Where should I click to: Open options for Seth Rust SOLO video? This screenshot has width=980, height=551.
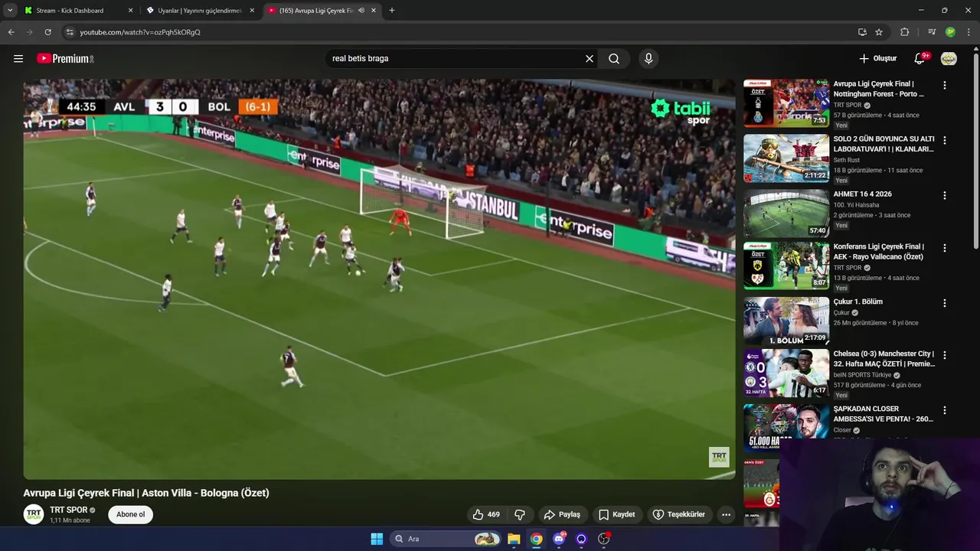(944, 141)
